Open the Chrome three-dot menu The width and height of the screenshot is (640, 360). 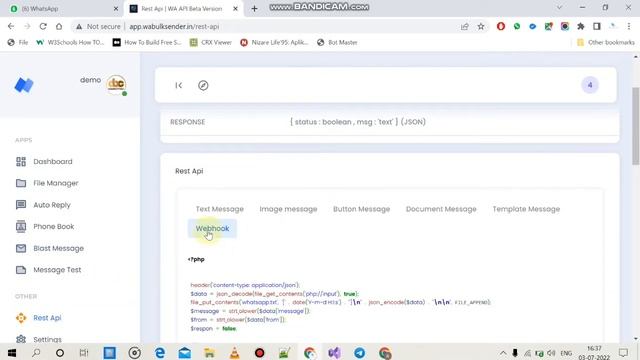(629, 26)
